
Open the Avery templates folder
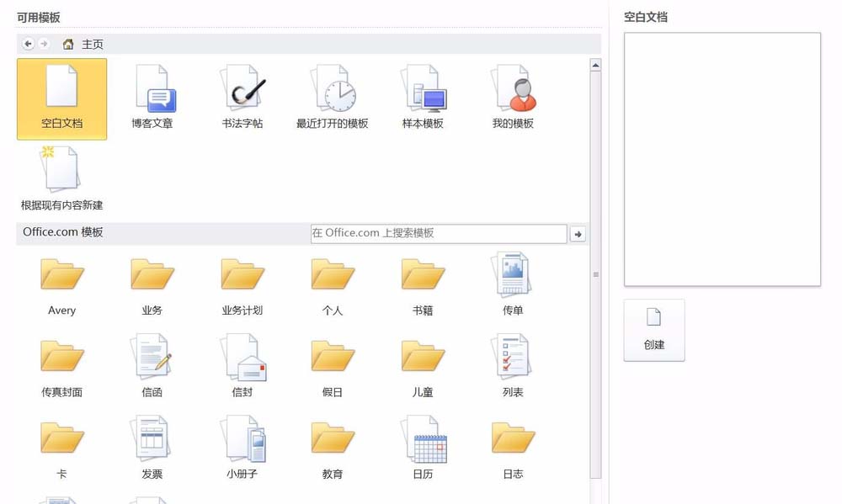(x=61, y=287)
